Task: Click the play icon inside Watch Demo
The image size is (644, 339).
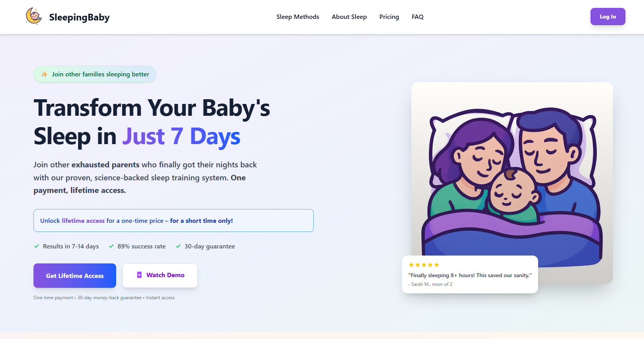Action: coord(139,275)
